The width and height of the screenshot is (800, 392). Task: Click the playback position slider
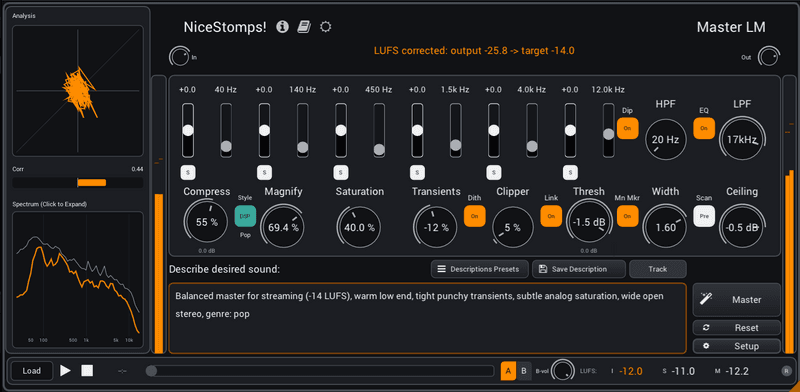coord(320,371)
